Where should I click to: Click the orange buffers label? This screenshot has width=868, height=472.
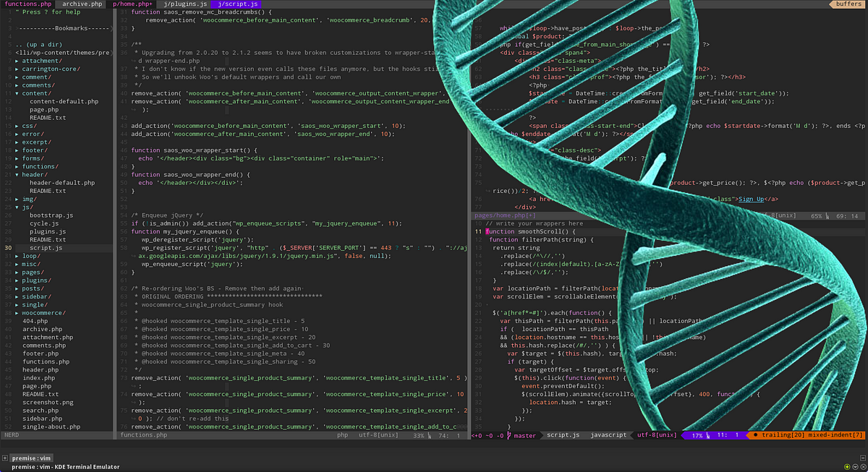[x=848, y=4]
